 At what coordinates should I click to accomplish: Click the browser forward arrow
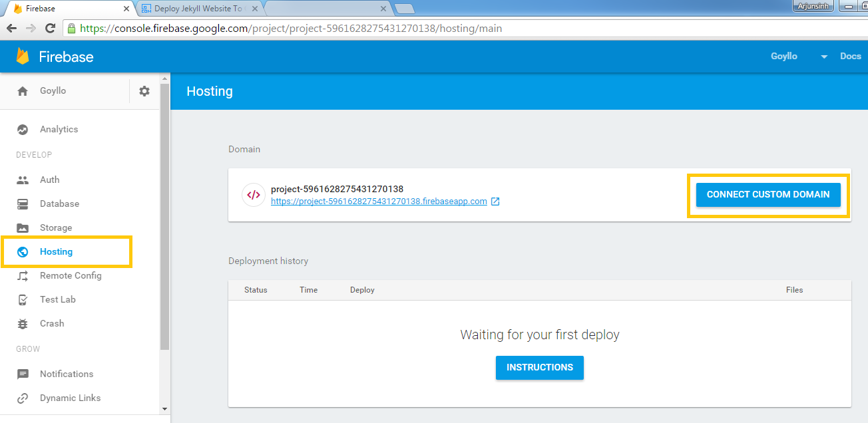pos(31,29)
